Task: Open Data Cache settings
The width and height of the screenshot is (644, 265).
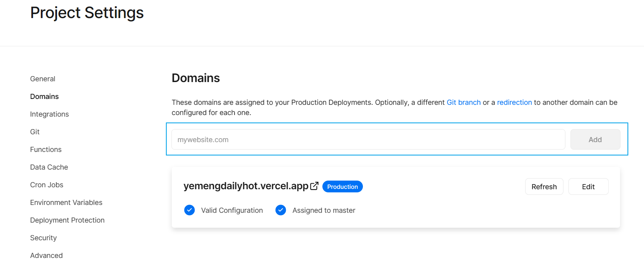Action: point(49,167)
